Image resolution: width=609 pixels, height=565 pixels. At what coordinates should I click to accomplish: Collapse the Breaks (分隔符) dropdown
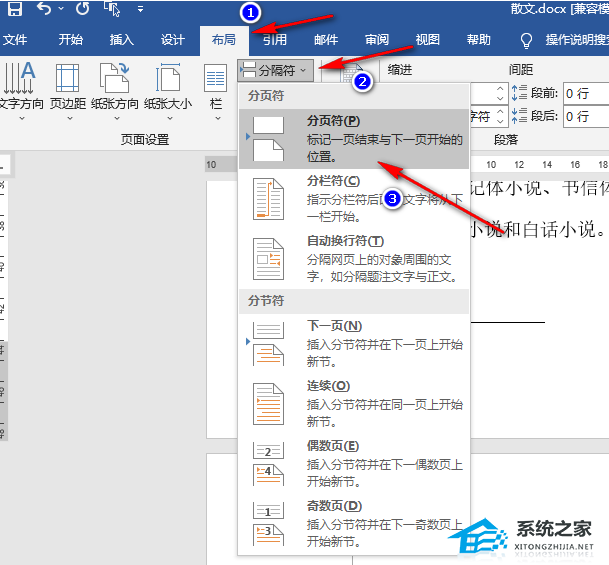(277, 70)
